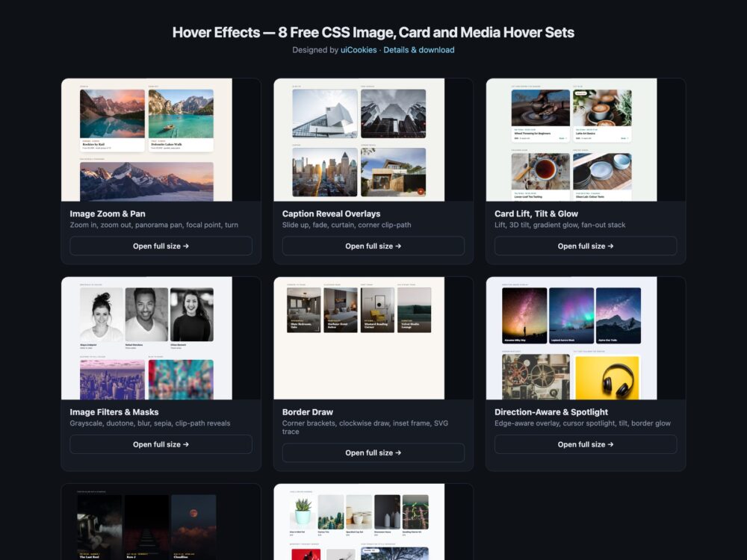747x560 pixels.
Task: Open full size for Card Lift, Tilt & Glow
Action: point(586,246)
